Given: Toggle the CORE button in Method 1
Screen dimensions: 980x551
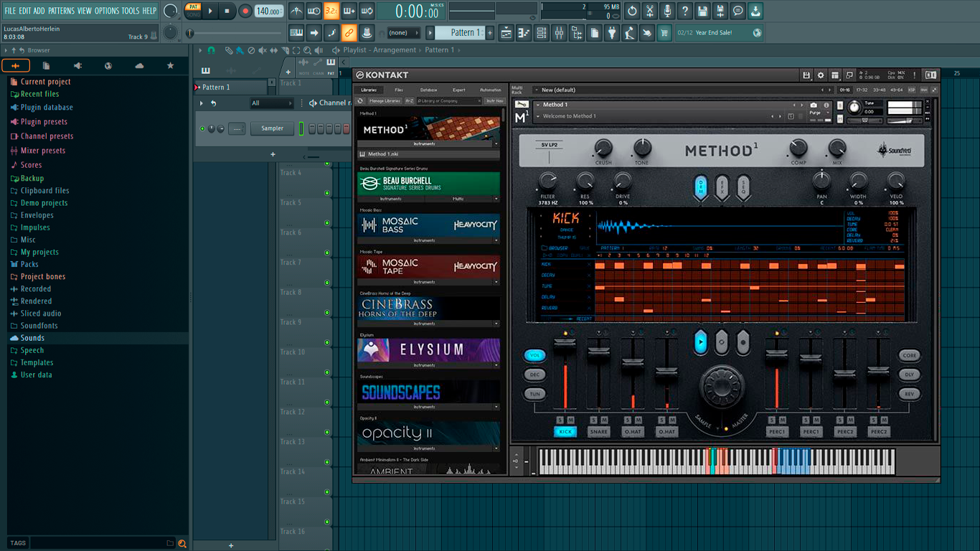Looking at the screenshot, I should (x=909, y=355).
